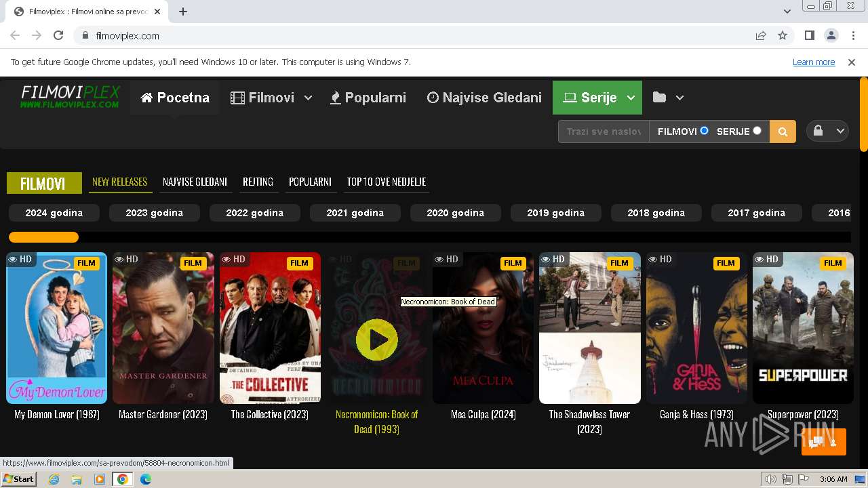Click the volume icon in system tray

pos(771,479)
